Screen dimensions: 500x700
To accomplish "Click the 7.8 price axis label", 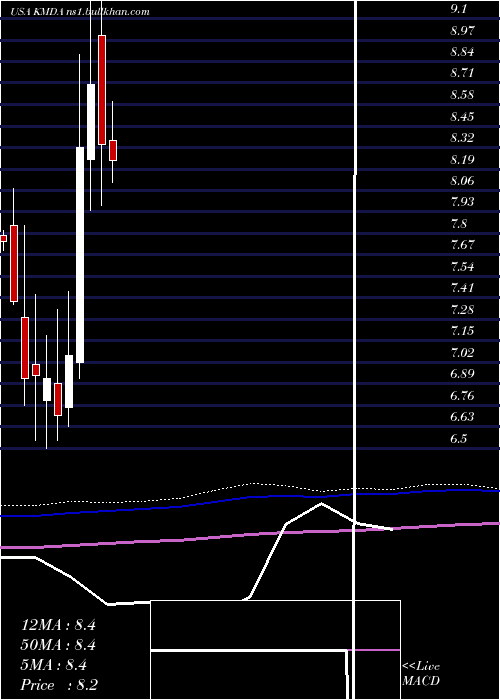I will tap(459, 223).
